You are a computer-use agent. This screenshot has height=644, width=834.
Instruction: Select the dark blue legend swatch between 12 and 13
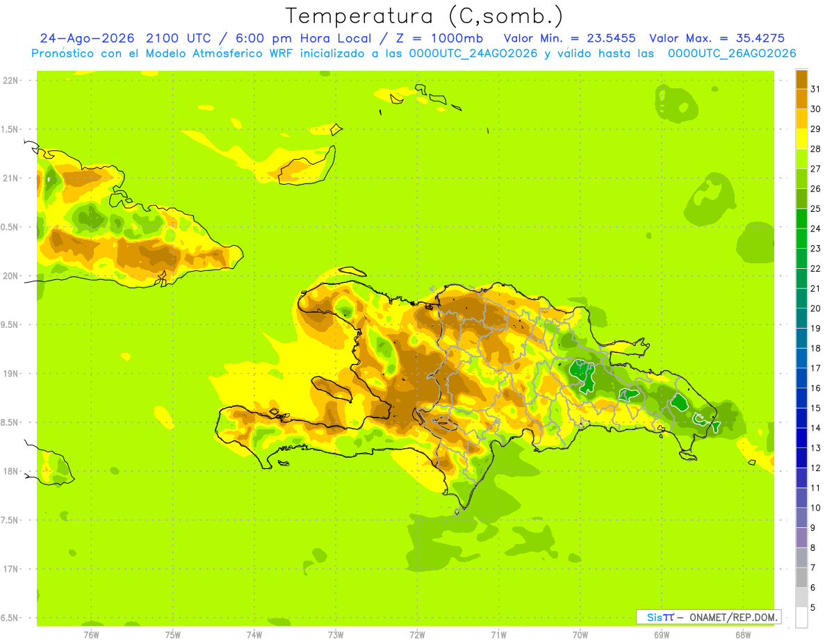coord(801,458)
